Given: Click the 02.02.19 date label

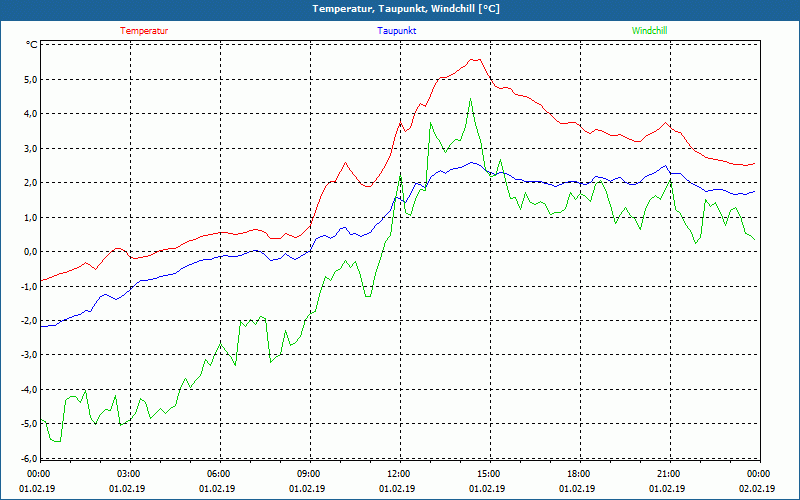Looking at the screenshot, I should [x=757, y=488].
